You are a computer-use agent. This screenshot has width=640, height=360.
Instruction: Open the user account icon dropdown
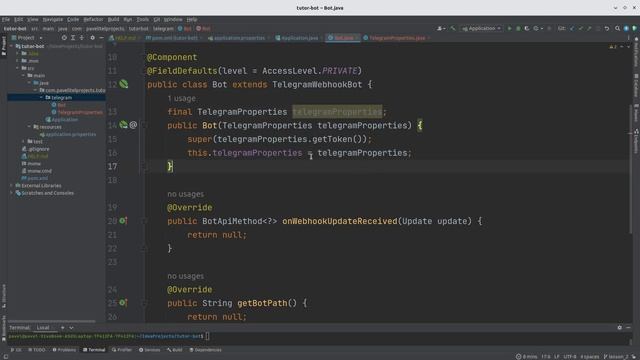(441, 29)
